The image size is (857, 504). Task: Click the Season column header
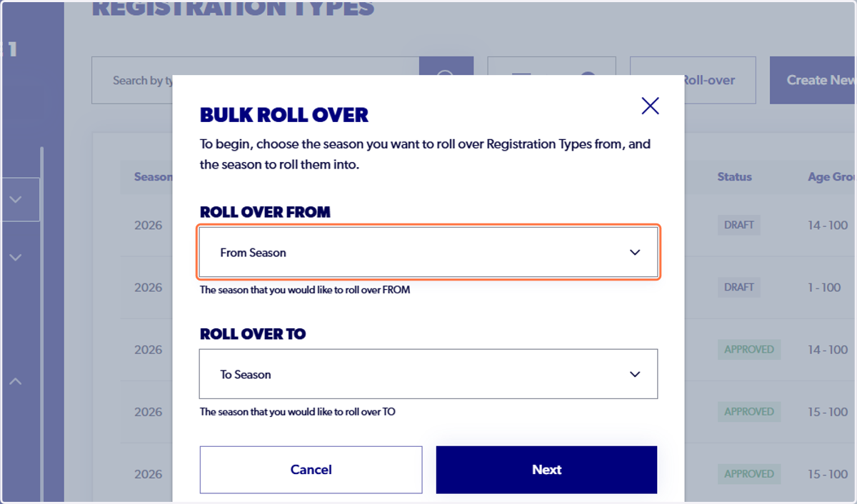pos(153,177)
